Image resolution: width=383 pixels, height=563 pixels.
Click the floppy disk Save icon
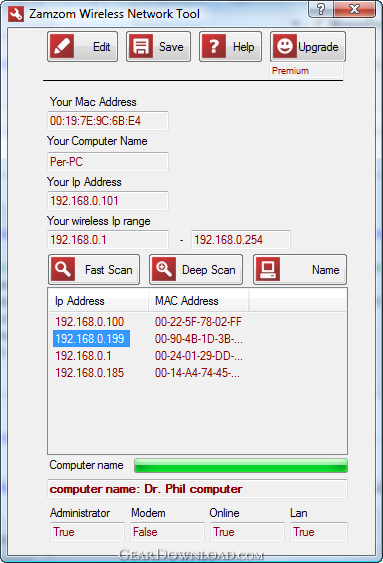(x=141, y=46)
